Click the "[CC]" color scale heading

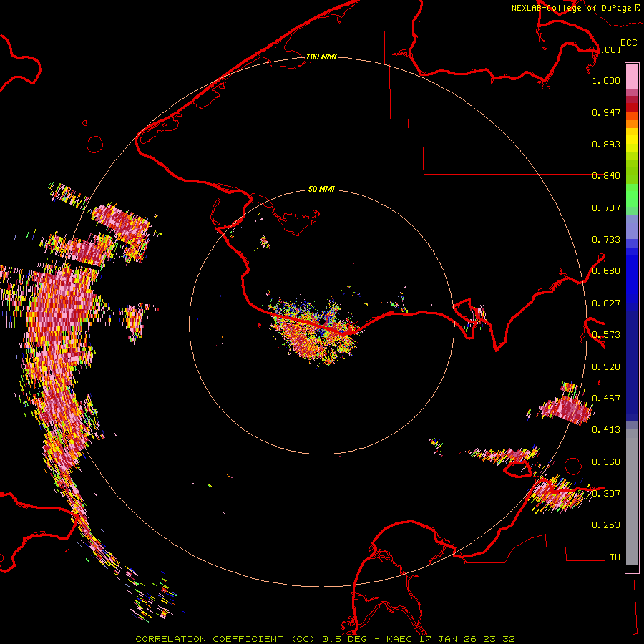(x=610, y=49)
